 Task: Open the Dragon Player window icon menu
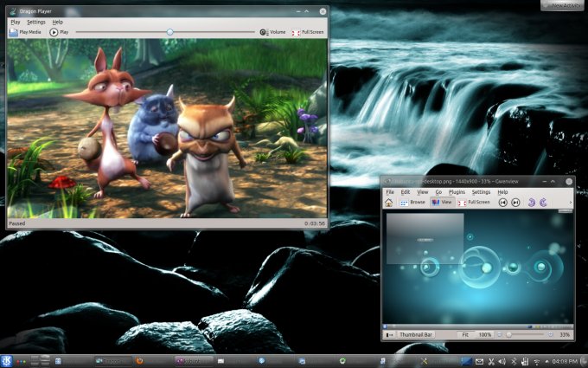(13, 11)
